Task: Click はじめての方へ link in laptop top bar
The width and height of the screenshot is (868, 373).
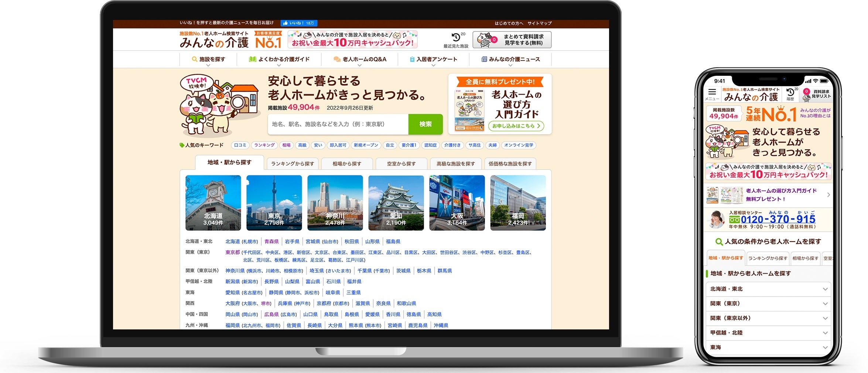Action: [509, 23]
